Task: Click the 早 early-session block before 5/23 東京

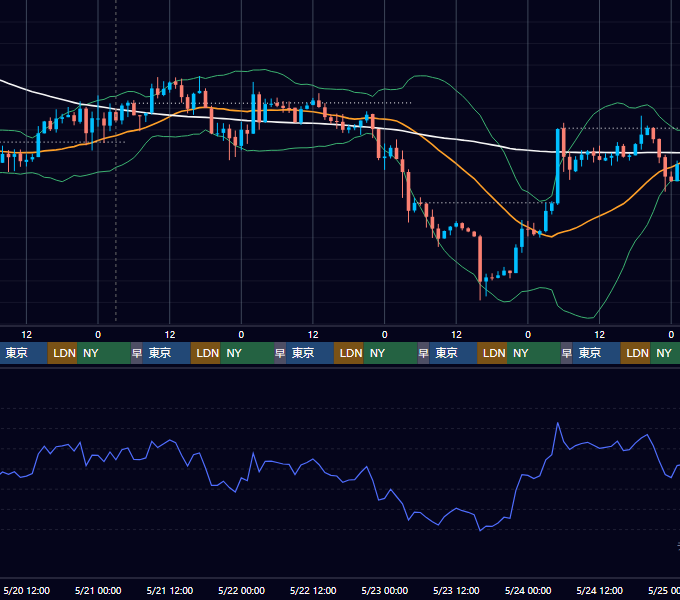Action: tap(423, 353)
